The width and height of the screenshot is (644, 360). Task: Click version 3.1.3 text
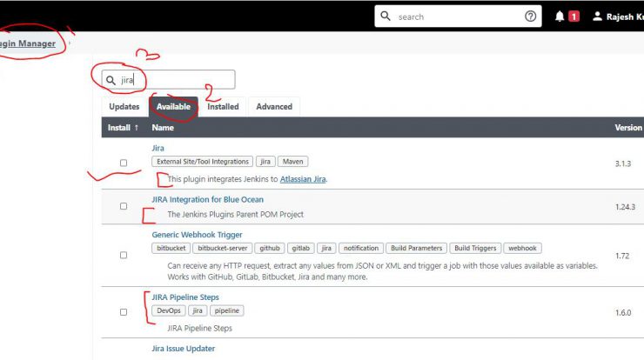pyautogui.click(x=622, y=163)
